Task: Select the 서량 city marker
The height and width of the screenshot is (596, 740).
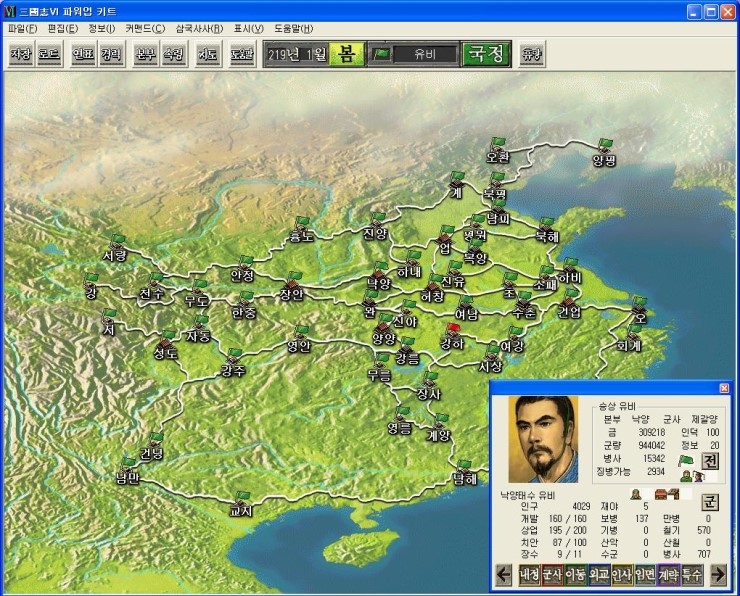Action: [x=115, y=249]
